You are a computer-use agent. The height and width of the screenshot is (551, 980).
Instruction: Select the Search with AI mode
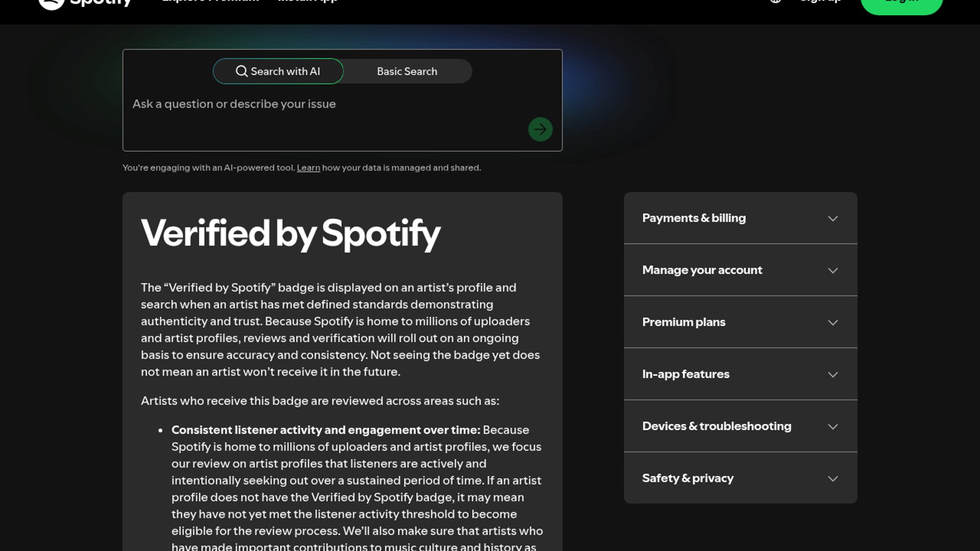pyautogui.click(x=278, y=71)
